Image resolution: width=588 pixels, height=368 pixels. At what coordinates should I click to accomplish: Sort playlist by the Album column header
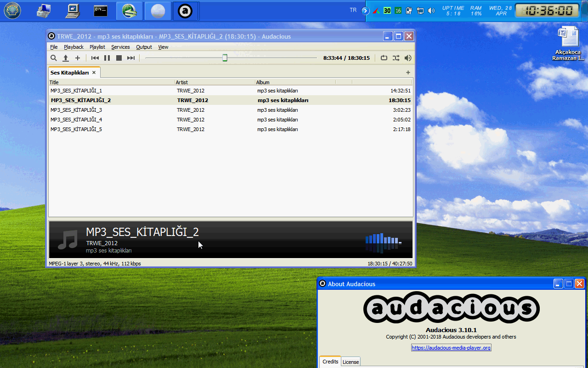point(295,82)
